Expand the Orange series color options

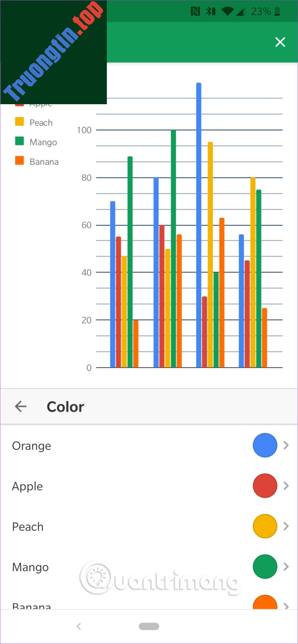pos(286,445)
